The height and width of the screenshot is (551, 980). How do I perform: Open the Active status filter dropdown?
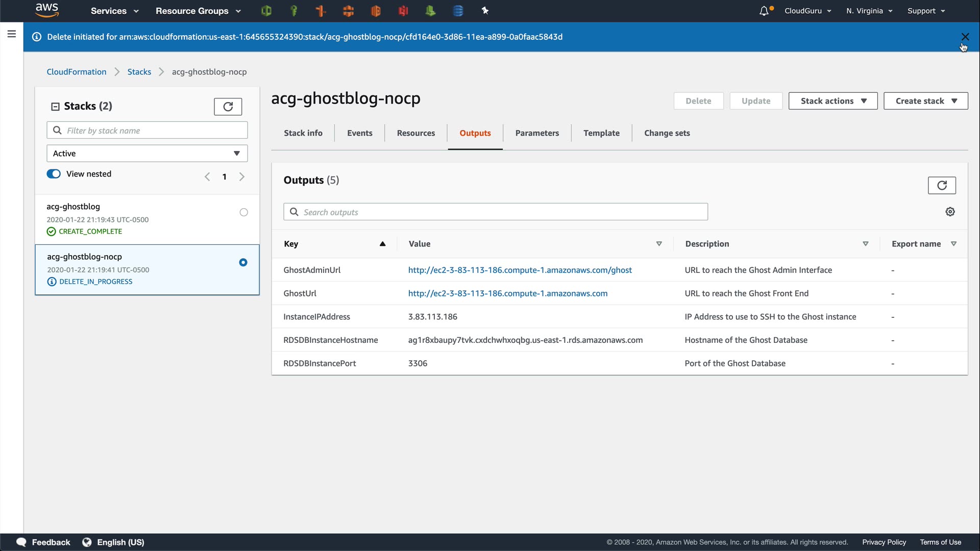click(x=147, y=154)
